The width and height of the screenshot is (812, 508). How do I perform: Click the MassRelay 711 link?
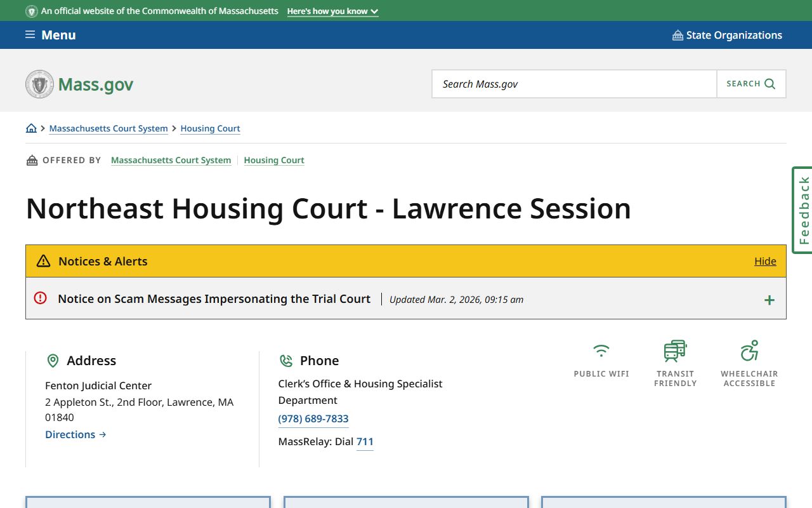click(365, 441)
